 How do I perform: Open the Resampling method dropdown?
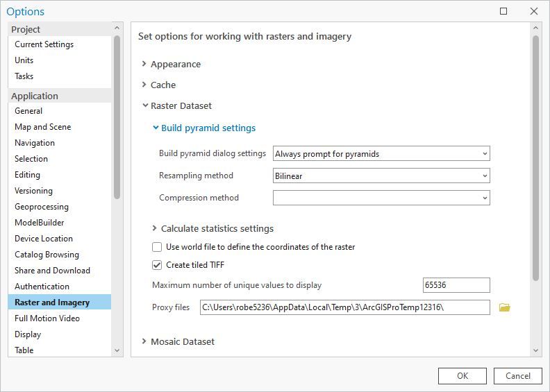(381, 176)
